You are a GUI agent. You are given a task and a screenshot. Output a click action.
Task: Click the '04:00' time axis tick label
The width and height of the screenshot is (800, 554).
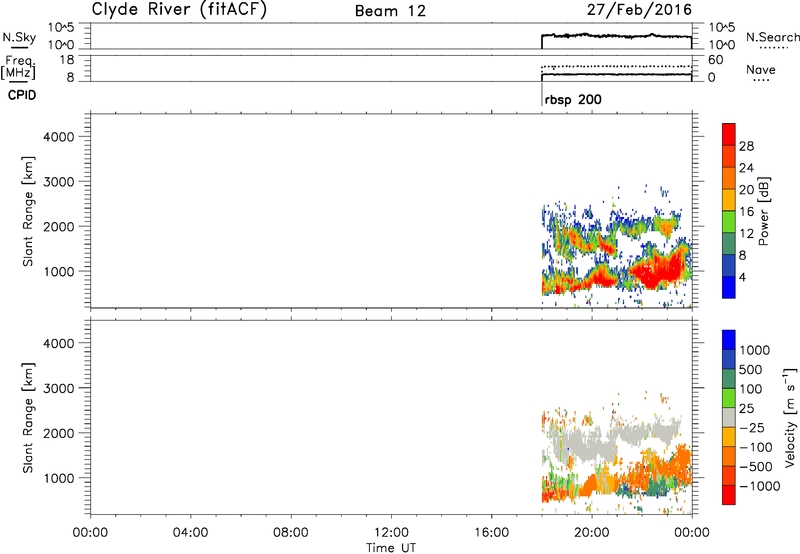pos(191,533)
